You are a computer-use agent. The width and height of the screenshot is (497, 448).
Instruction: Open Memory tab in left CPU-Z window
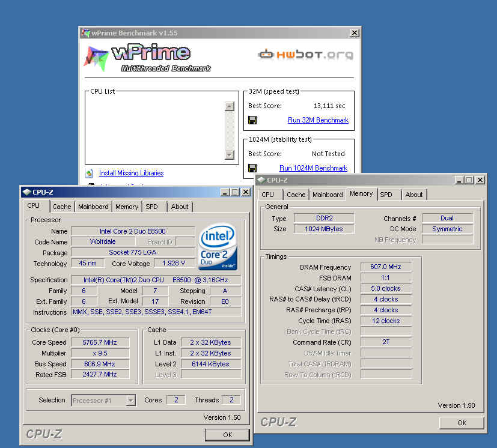127,207
